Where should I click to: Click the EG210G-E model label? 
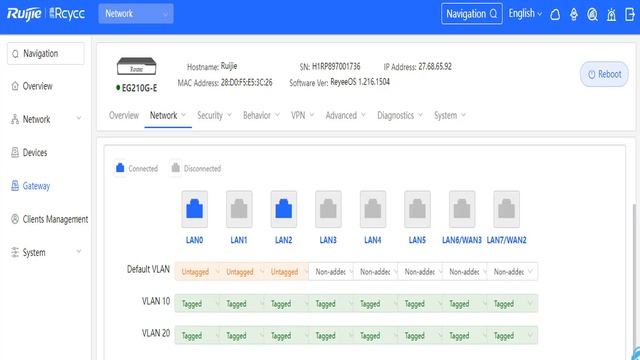pyautogui.click(x=139, y=88)
